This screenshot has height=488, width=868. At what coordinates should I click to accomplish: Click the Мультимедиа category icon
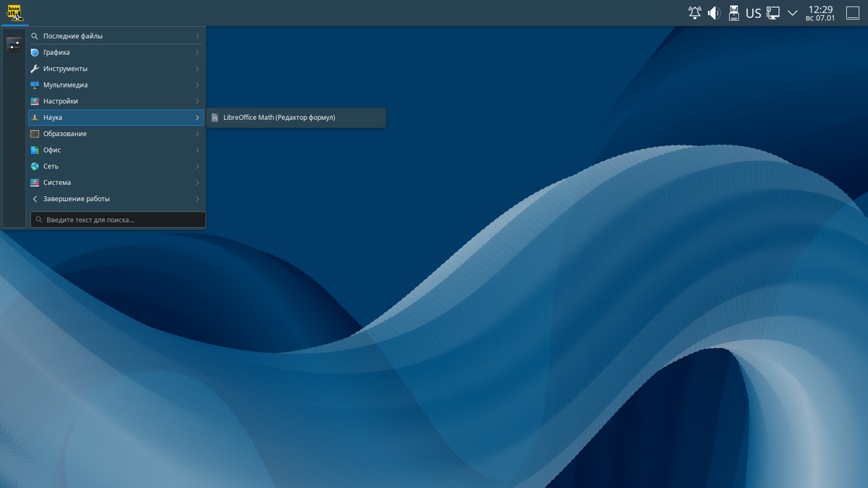[35, 85]
